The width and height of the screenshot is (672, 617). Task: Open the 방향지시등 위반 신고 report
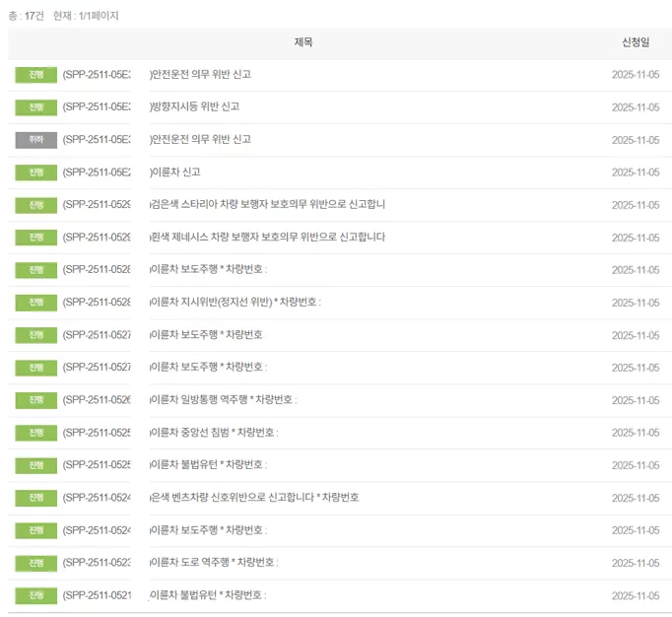(194, 106)
